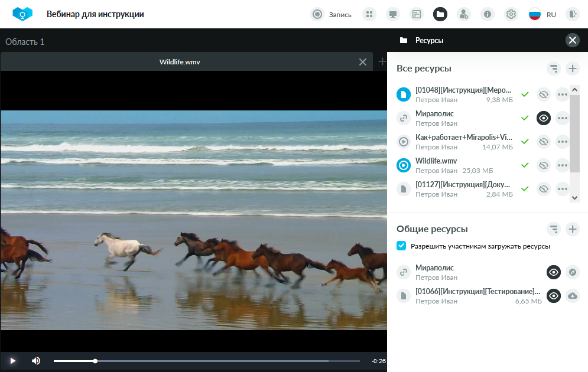Viewport: 588px width, 372px height.
Task: Sort Общие ресурсы list
Action: click(x=554, y=229)
